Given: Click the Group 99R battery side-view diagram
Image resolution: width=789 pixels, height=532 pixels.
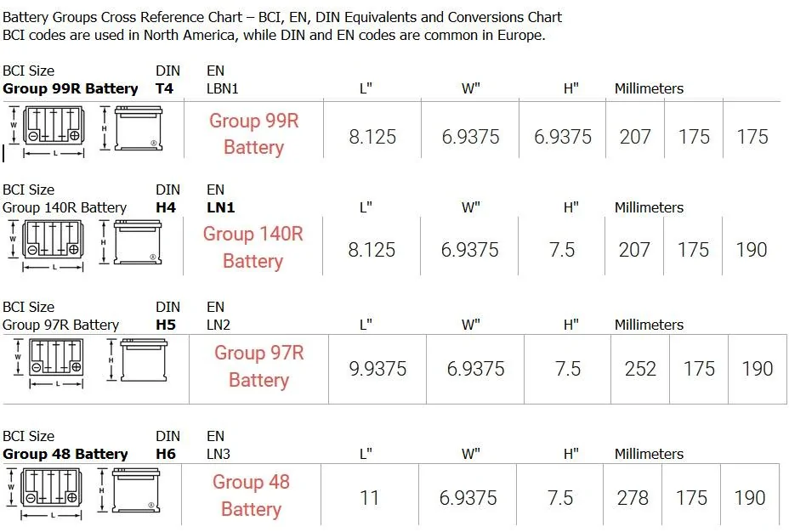Looking at the screenshot, I should click(x=131, y=128).
